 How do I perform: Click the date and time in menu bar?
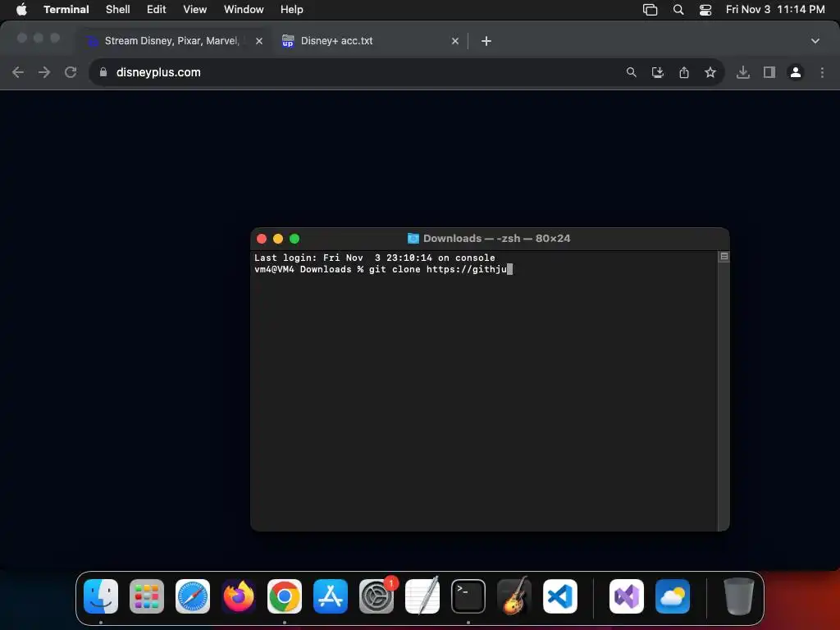pos(775,10)
